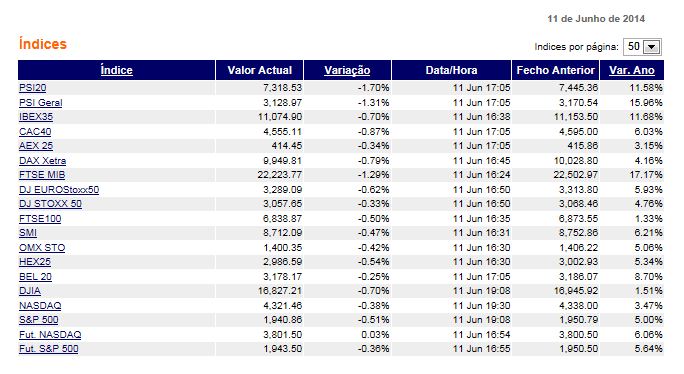Open the DJ EUROStoxx50 index link

(x=59, y=190)
